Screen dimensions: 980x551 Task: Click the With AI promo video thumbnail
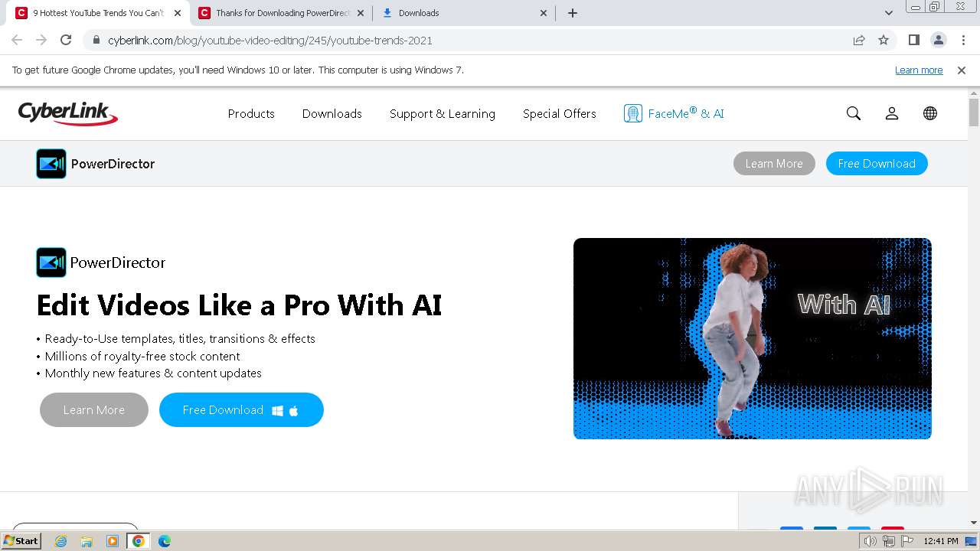coord(753,338)
